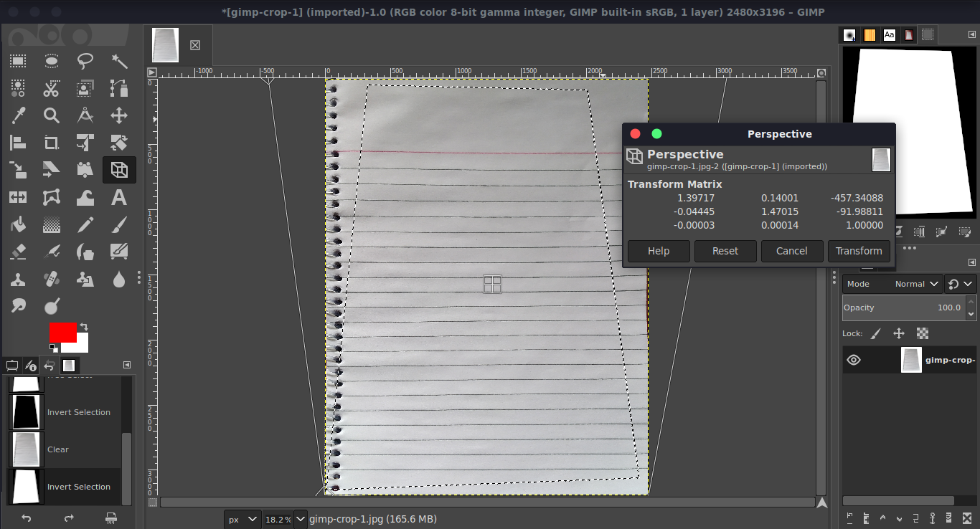The height and width of the screenshot is (529, 980).
Task: Select the Ink tool
Action: click(x=85, y=252)
